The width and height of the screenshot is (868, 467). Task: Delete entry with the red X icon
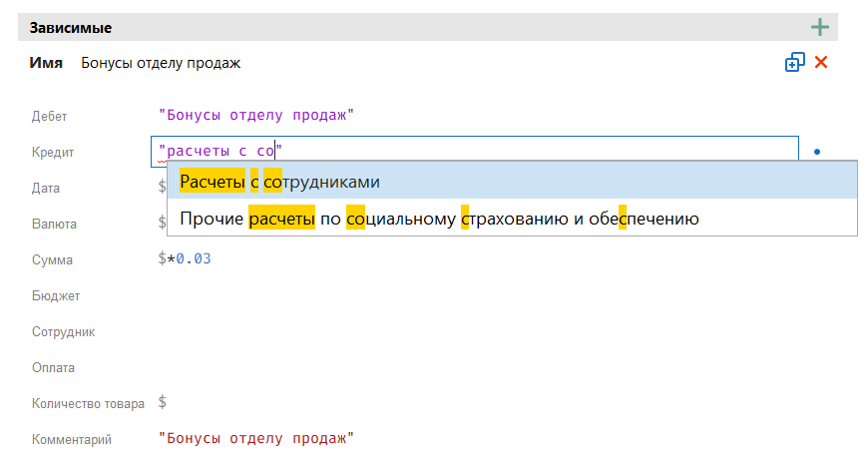(822, 63)
